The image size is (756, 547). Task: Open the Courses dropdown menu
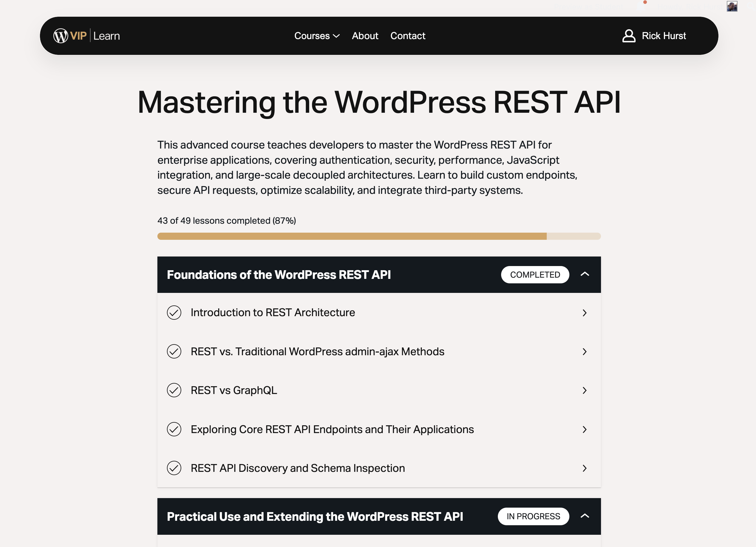(x=317, y=36)
